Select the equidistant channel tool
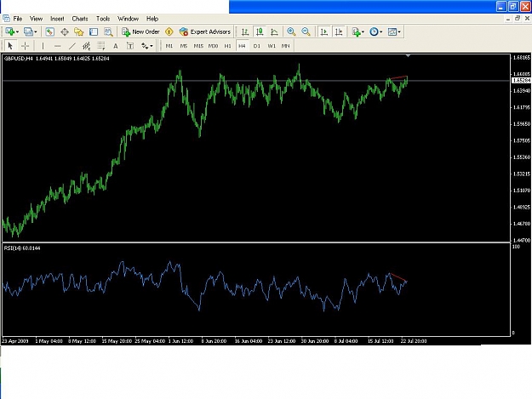 tap(87, 46)
